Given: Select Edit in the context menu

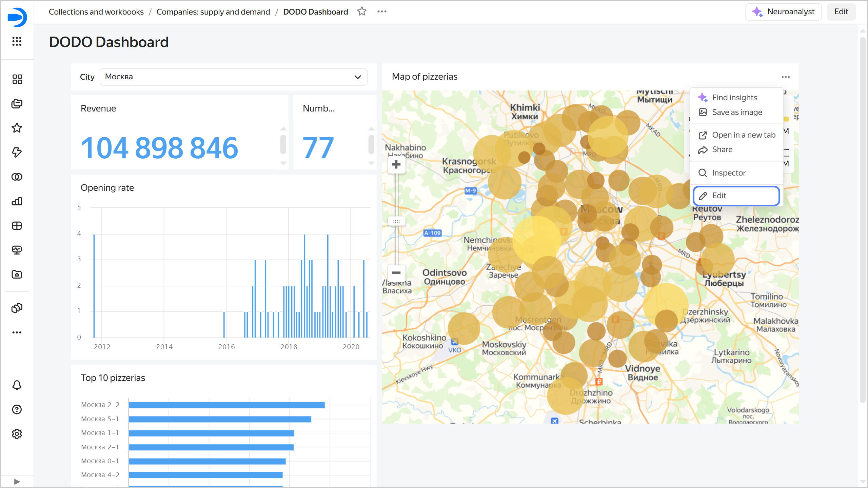Looking at the screenshot, I should click(736, 196).
